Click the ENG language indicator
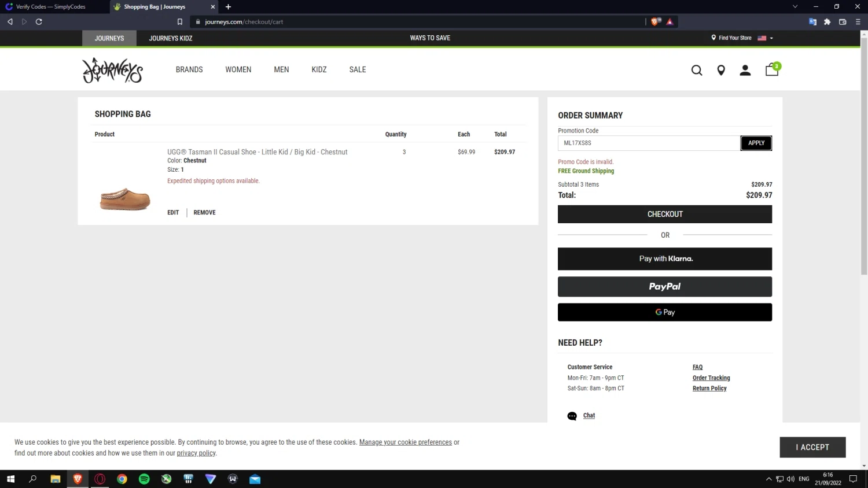This screenshot has height=488, width=868. pos(804,479)
